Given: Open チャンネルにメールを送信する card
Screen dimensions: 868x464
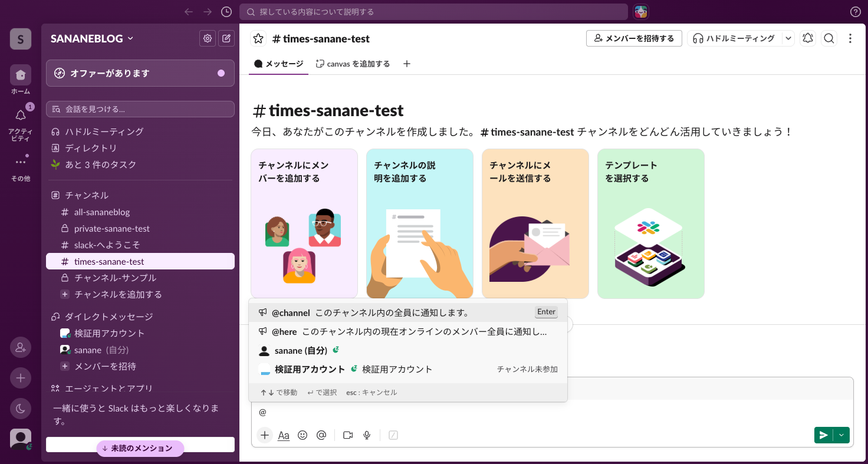Looking at the screenshot, I should (535, 223).
